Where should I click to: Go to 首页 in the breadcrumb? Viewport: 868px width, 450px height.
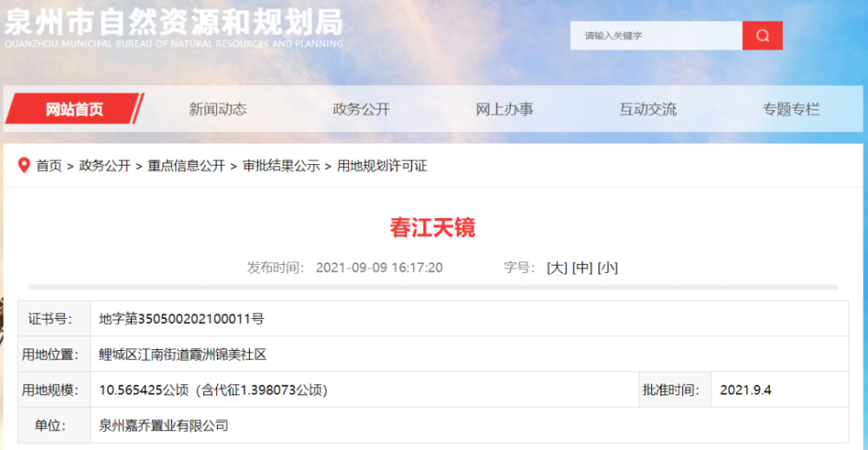pos(49,166)
